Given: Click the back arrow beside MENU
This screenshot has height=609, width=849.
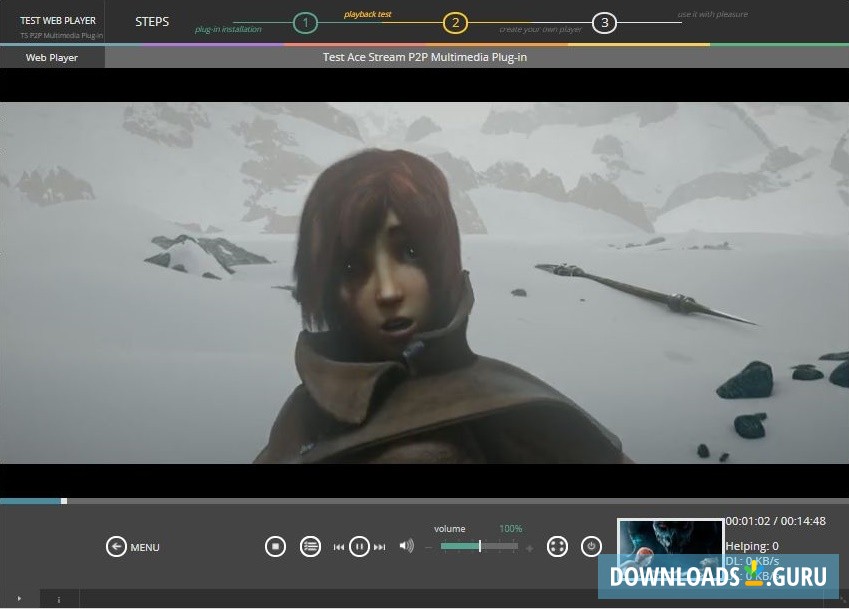Looking at the screenshot, I should (x=117, y=547).
